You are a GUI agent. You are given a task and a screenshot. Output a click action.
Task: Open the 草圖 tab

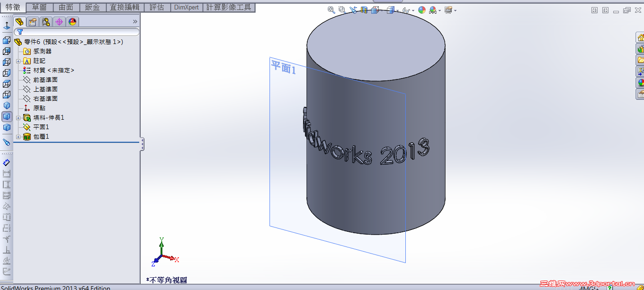point(39,7)
